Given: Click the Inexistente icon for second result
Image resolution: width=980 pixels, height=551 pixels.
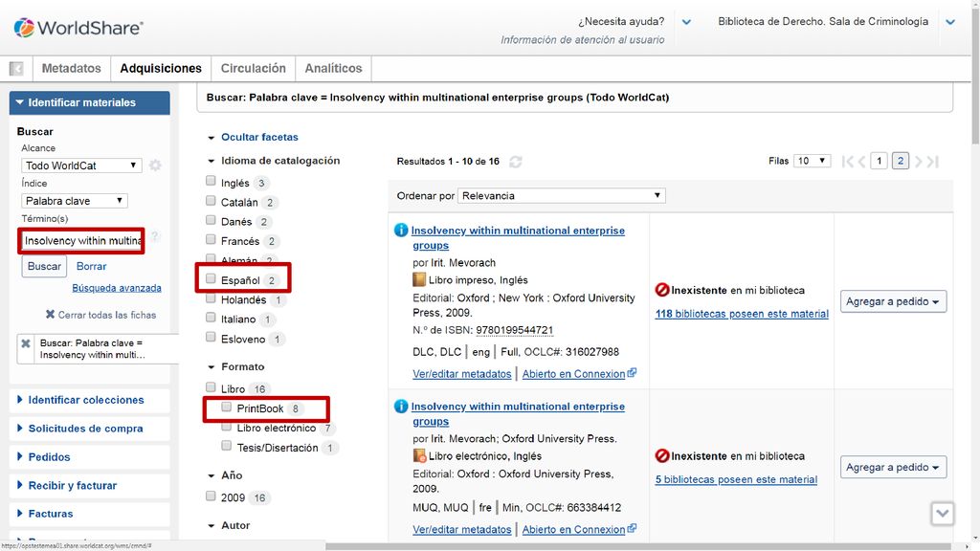Looking at the screenshot, I should (x=662, y=456).
